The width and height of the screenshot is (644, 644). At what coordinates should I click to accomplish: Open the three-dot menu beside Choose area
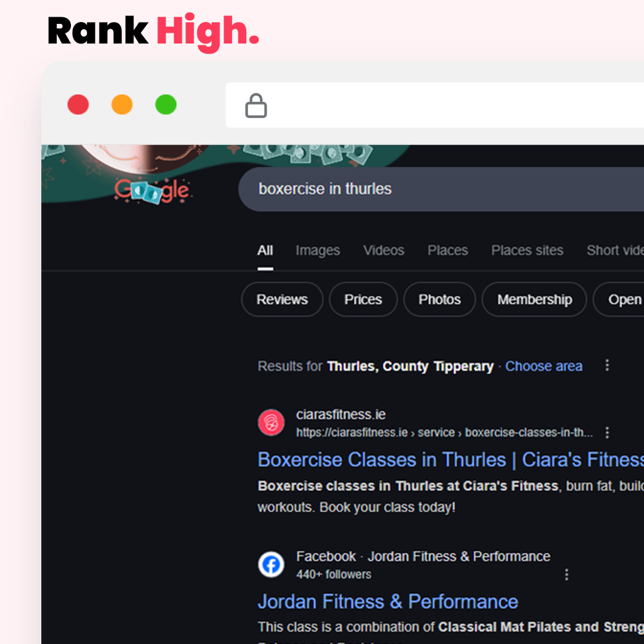(607, 365)
